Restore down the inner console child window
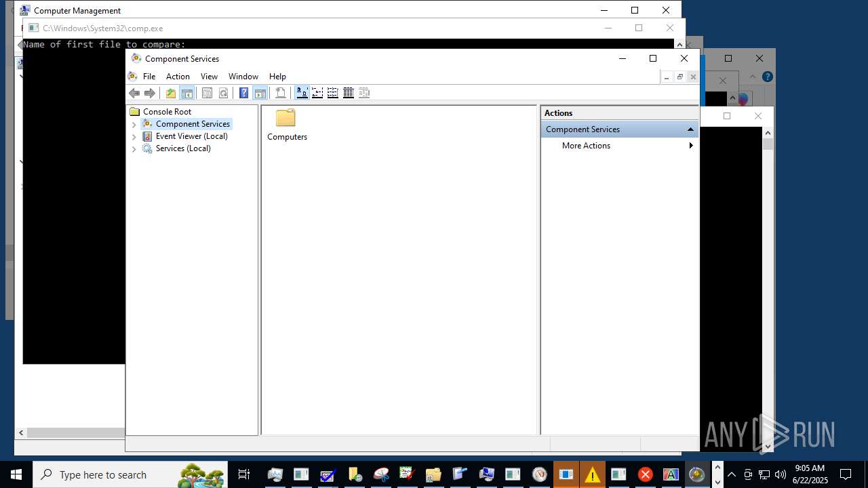 click(679, 77)
